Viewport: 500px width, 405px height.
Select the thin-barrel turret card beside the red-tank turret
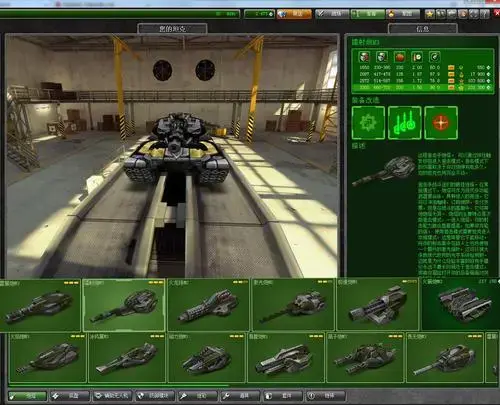(x=293, y=305)
